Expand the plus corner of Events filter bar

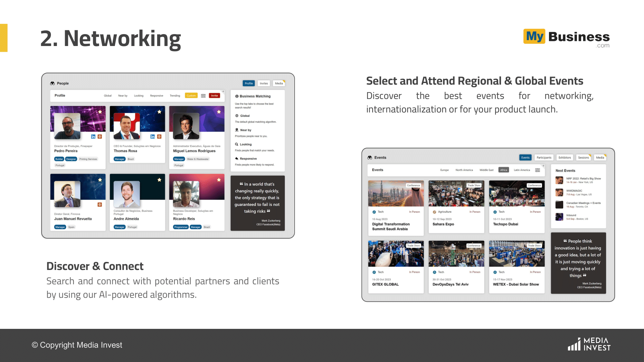[543, 166]
